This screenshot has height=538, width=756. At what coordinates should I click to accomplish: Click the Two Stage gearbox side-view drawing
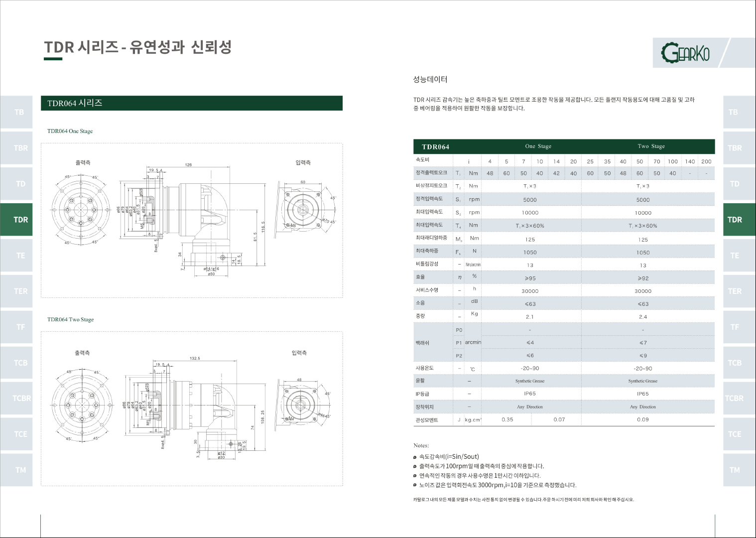(194, 408)
